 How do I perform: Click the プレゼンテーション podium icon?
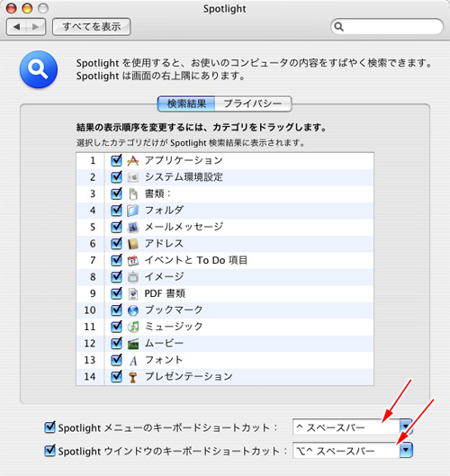coord(132,377)
